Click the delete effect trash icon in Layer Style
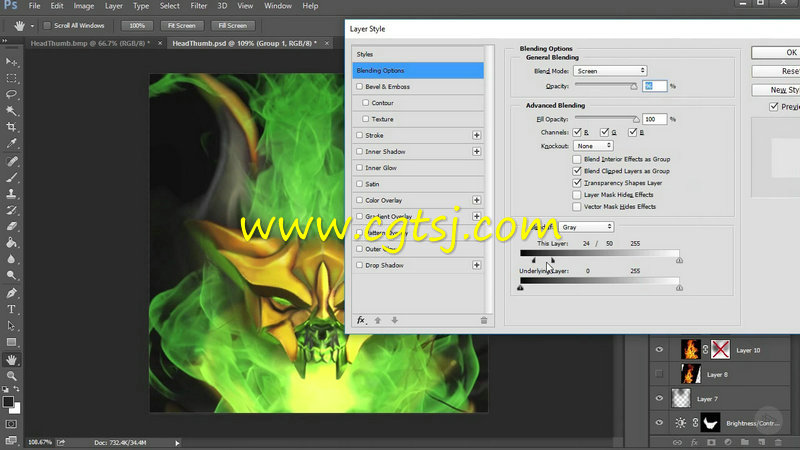Image resolution: width=800 pixels, height=450 pixels. click(x=484, y=320)
